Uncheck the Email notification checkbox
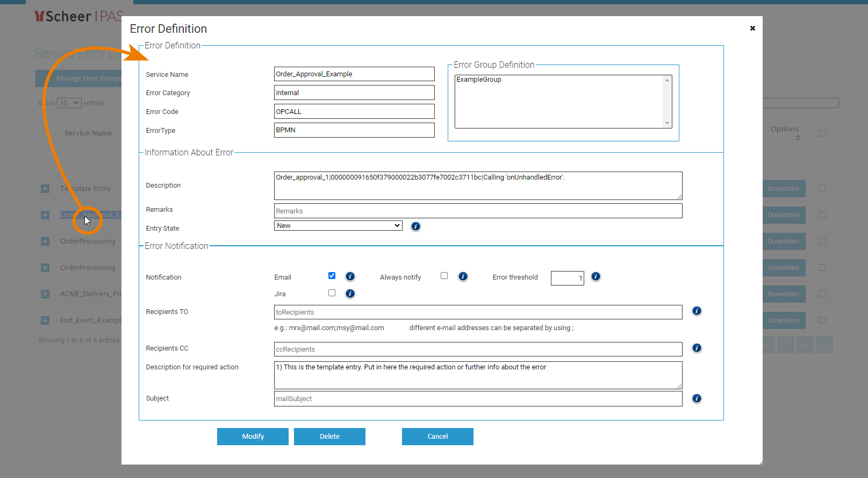 point(332,276)
